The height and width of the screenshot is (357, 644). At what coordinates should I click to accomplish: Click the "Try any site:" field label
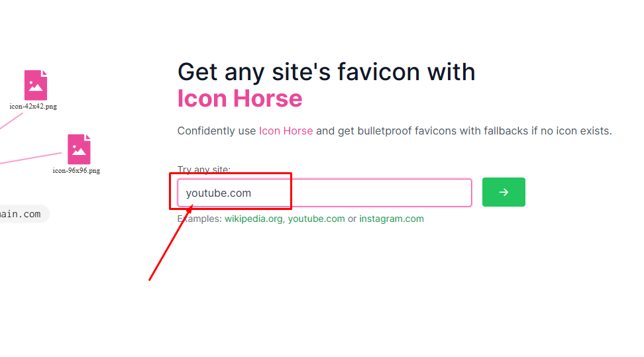coord(204,170)
